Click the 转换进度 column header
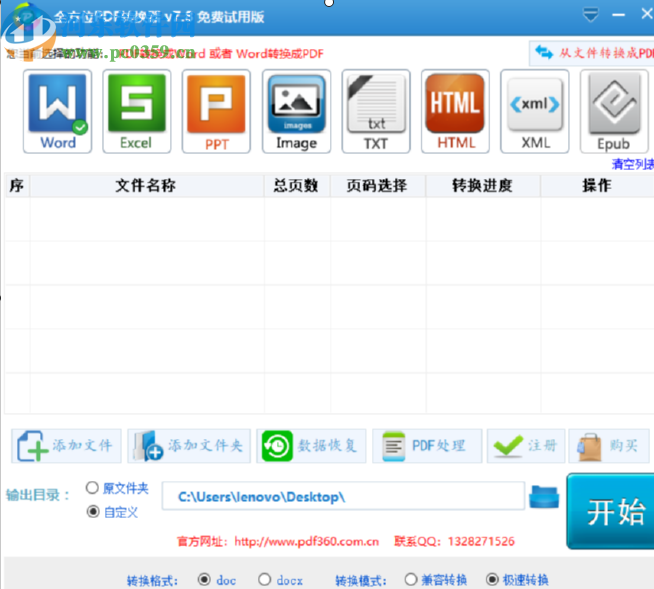The image size is (654, 589). click(x=483, y=185)
